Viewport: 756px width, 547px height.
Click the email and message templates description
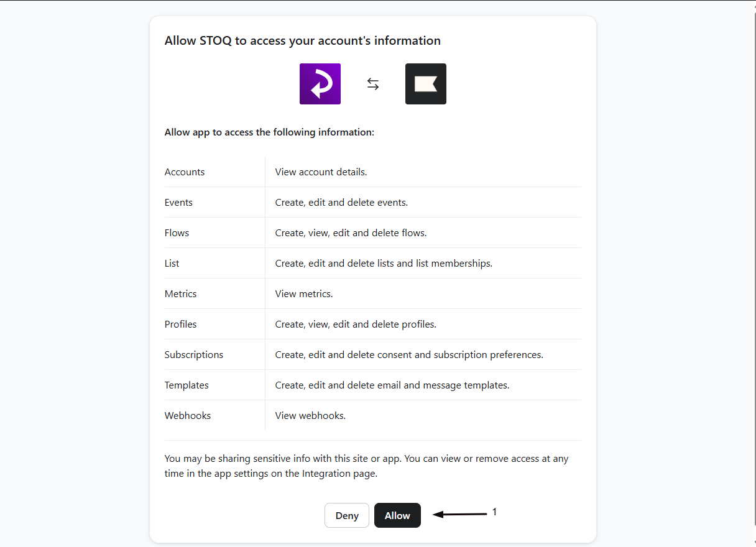pyautogui.click(x=392, y=385)
